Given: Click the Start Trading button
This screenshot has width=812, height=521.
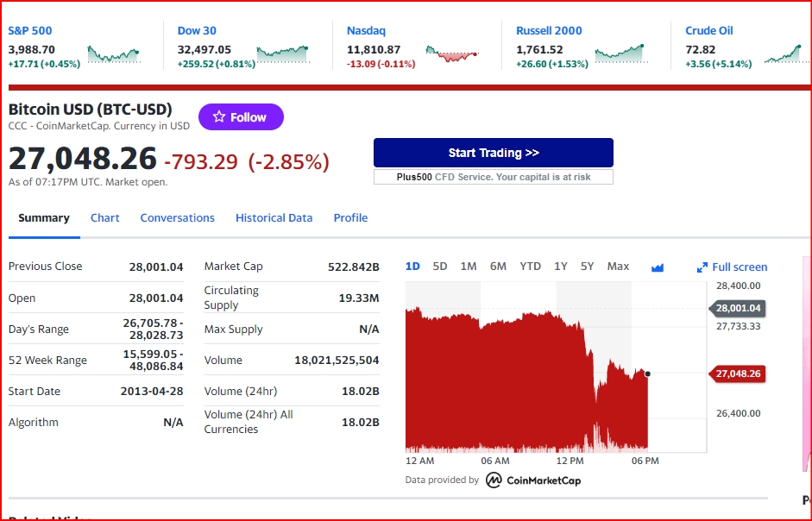Looking at the screenshot, I should (x=494, y=153).
